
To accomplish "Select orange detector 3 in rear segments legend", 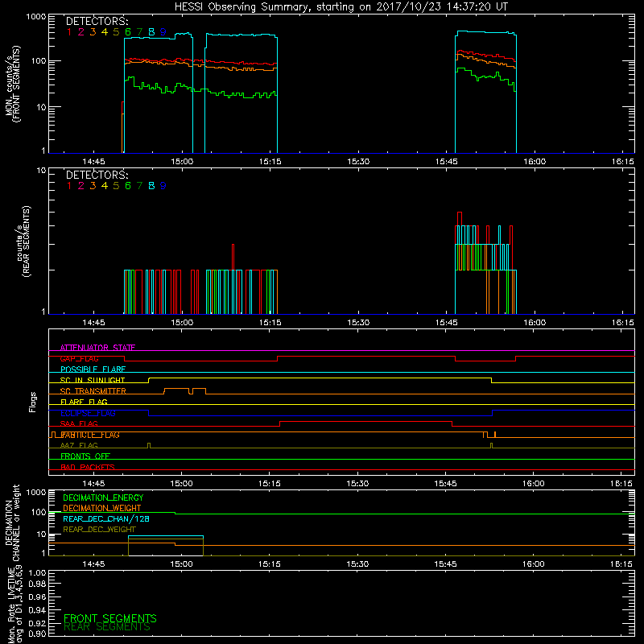I will click(x=93, y=186).
